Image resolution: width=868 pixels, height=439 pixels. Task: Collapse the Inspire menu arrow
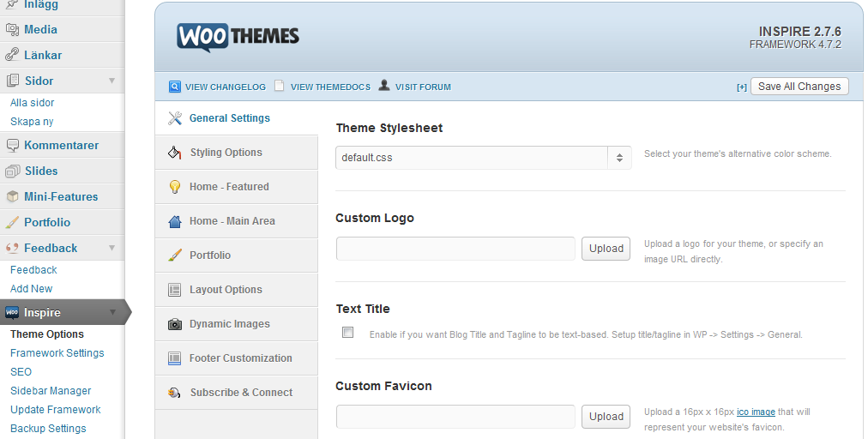point(112,312)
